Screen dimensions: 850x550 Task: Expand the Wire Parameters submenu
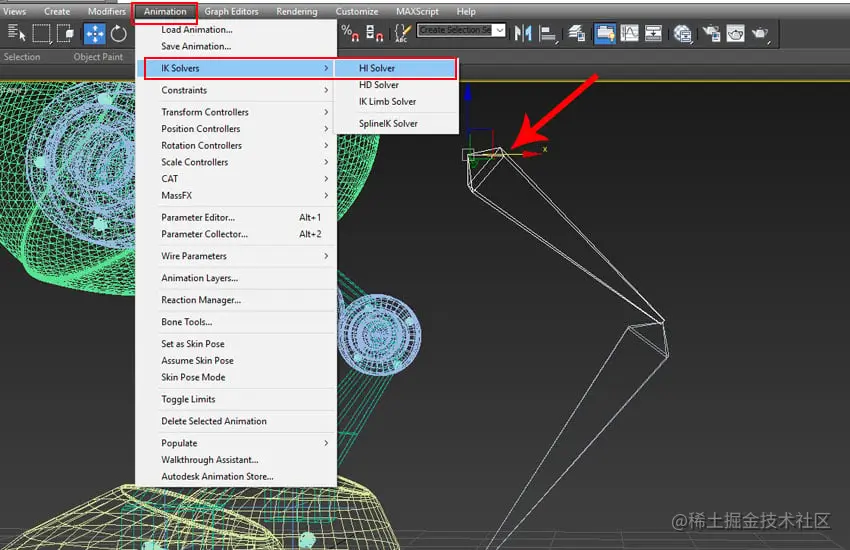(x=236, y=256)
